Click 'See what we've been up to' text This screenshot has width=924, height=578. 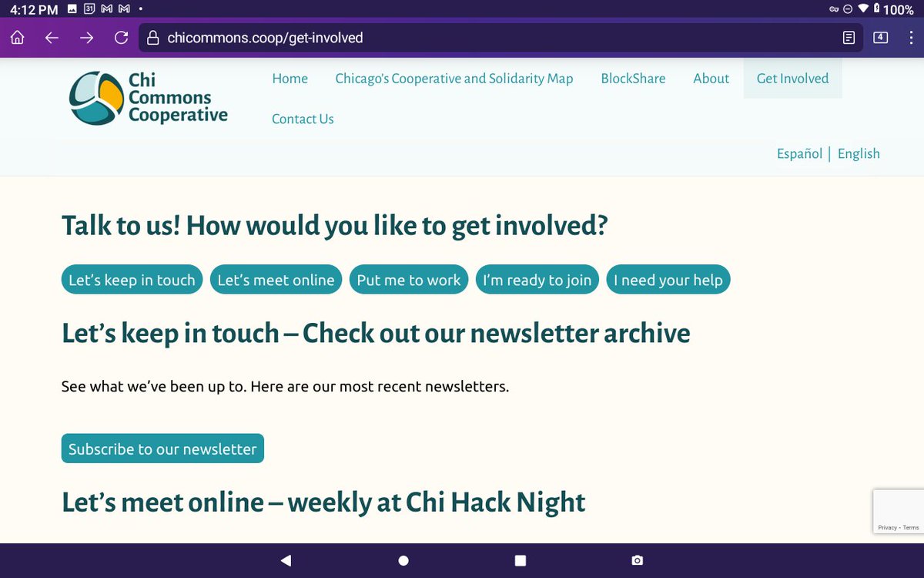point(285,386)
